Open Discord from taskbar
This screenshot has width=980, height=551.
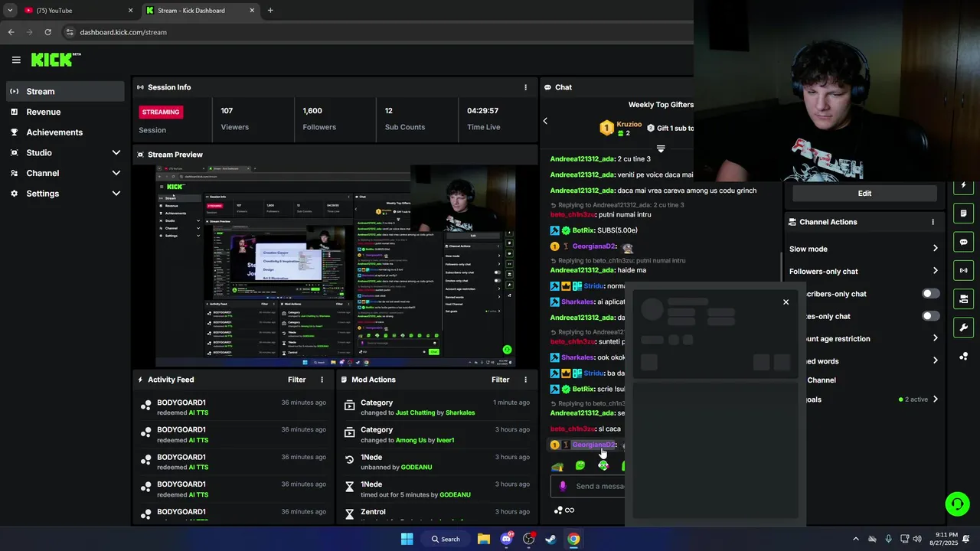[506, 539]
